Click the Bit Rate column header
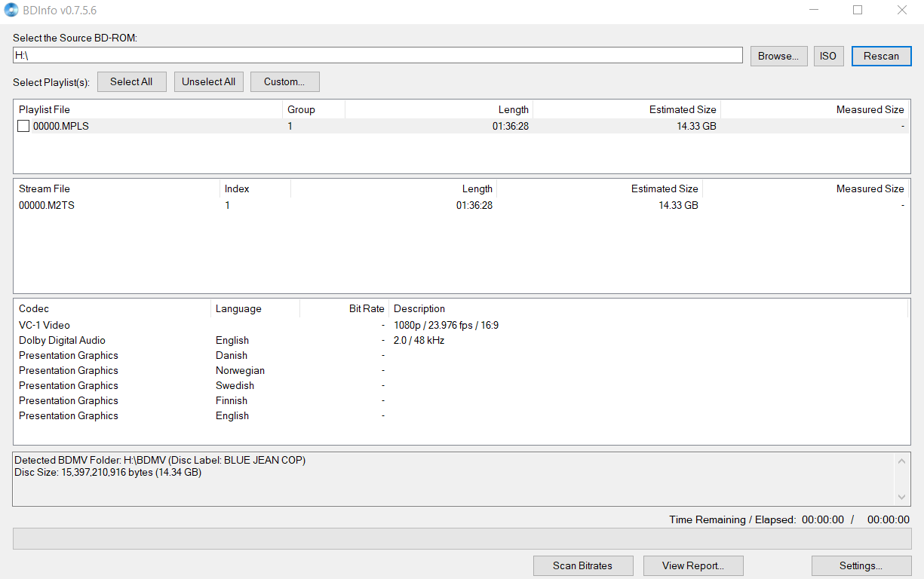This screenshot has width=924, height=579. click(x=344, y=308)
